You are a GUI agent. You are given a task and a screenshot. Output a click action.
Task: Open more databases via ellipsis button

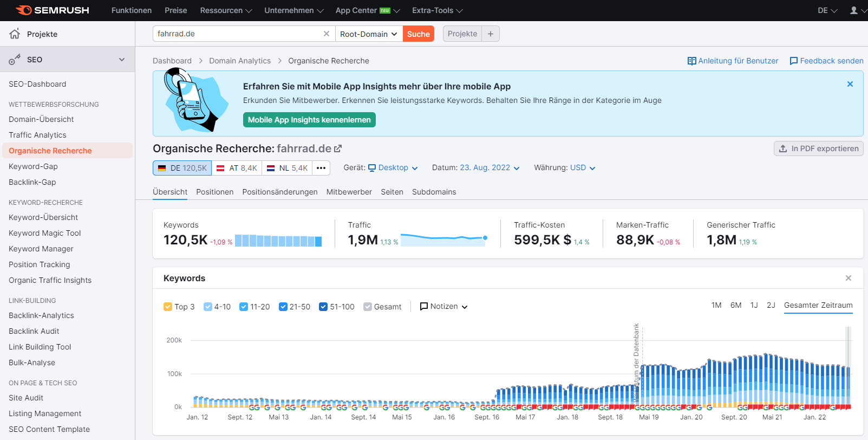point(321,168)
